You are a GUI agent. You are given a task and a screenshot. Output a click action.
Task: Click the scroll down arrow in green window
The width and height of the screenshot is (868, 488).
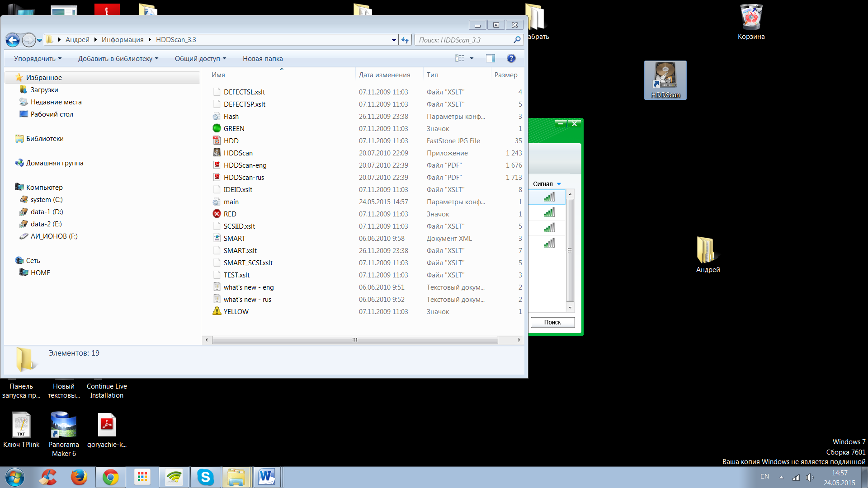[x=570, y=308]
